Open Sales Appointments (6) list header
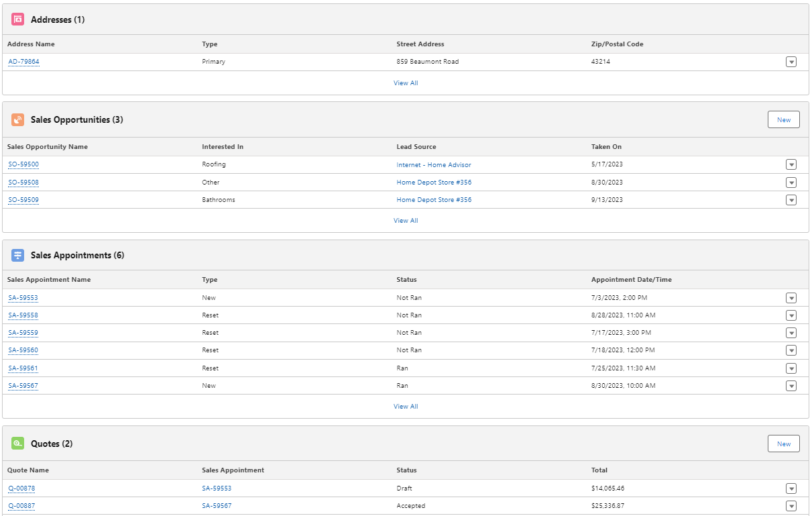Screen dimensions: 812x516 77,255
